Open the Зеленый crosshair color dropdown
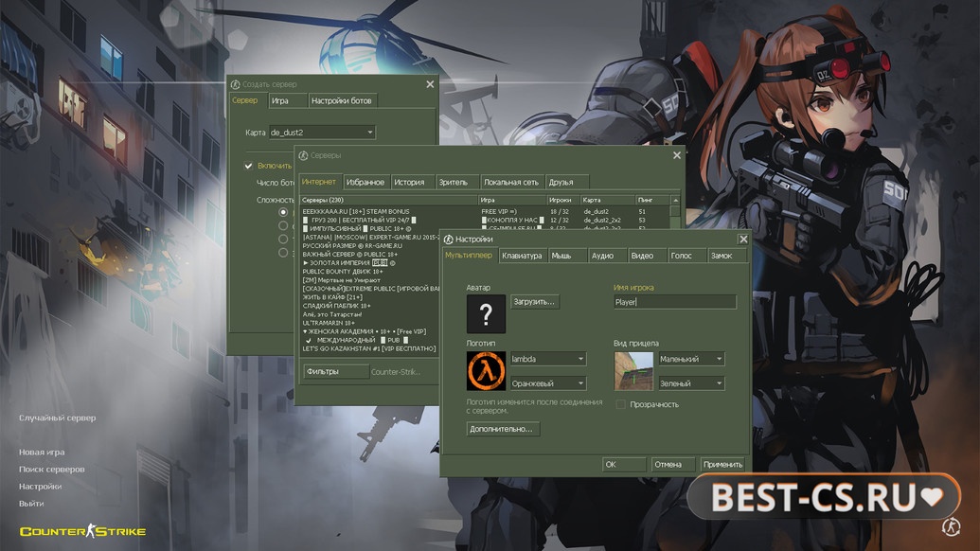This screenshot has width=980, height=551. (x=691, y=382)
